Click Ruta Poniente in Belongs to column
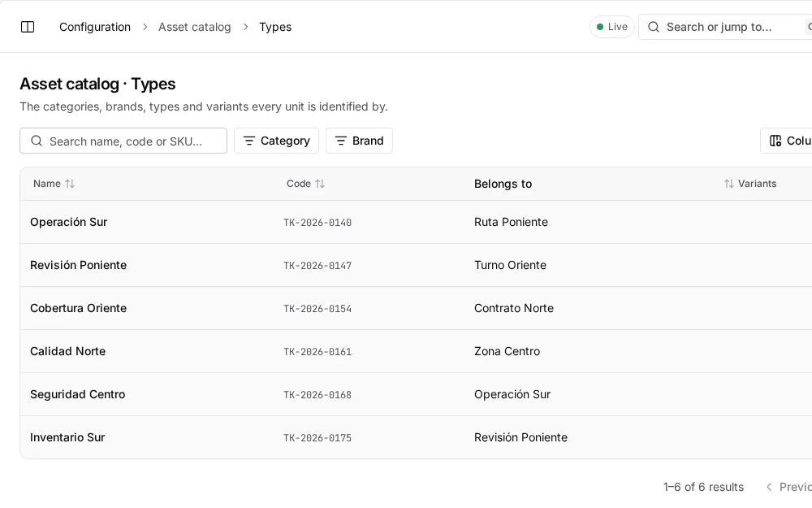 (511, 223)
